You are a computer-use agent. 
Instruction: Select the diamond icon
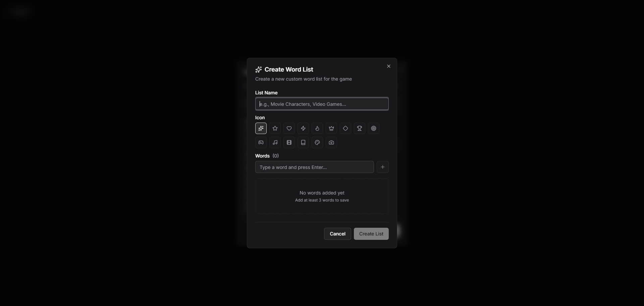(345, 128)
